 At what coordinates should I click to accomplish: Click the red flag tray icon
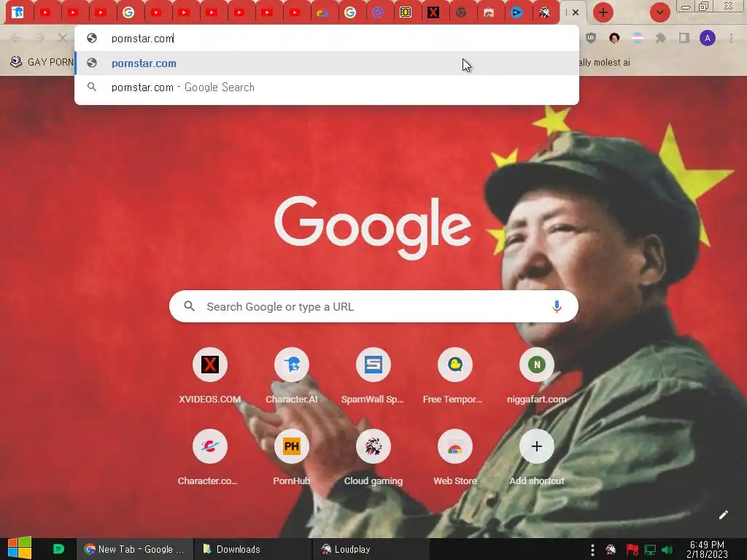click(x=632, y=550)
